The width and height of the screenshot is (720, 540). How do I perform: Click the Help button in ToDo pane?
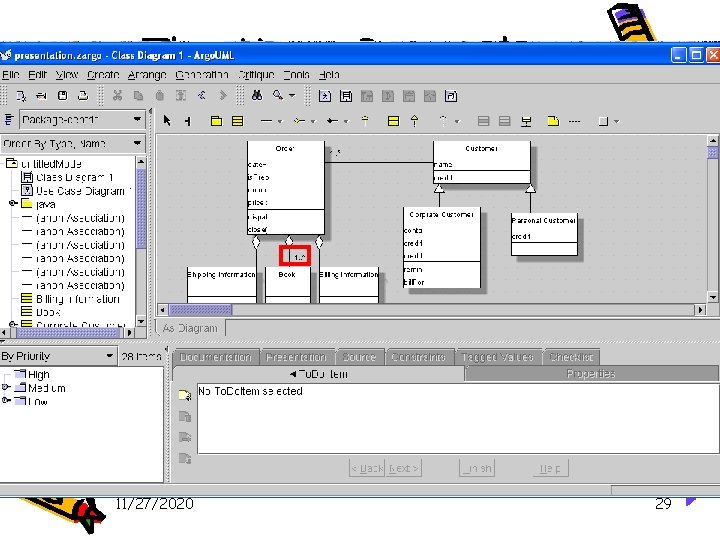550,468
